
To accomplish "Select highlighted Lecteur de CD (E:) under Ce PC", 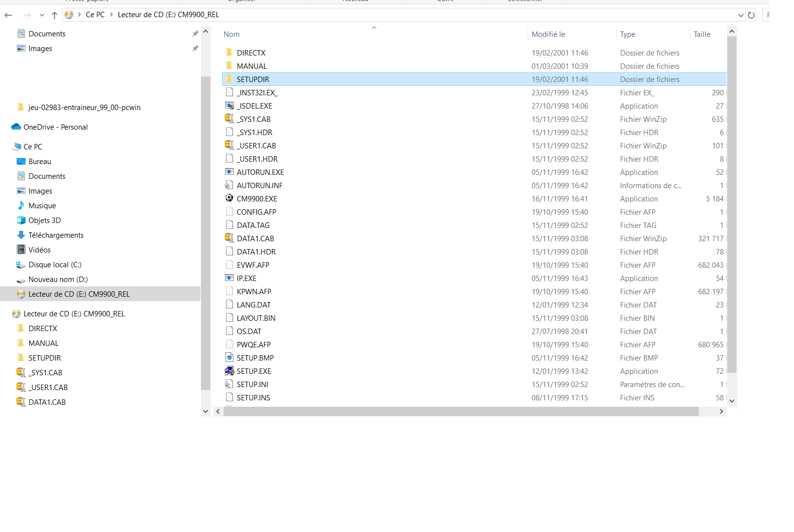I will (100, 294).
